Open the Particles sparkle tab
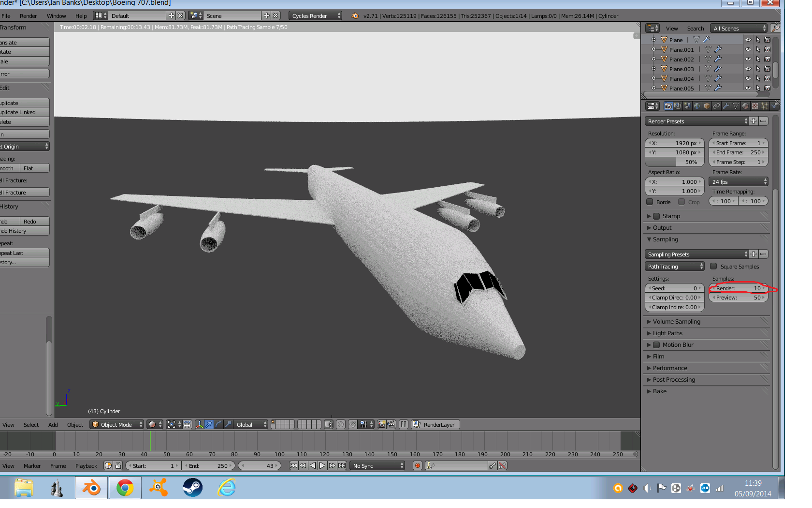The image size is (812, 508). pyautogui.click(x=765, y=106)
